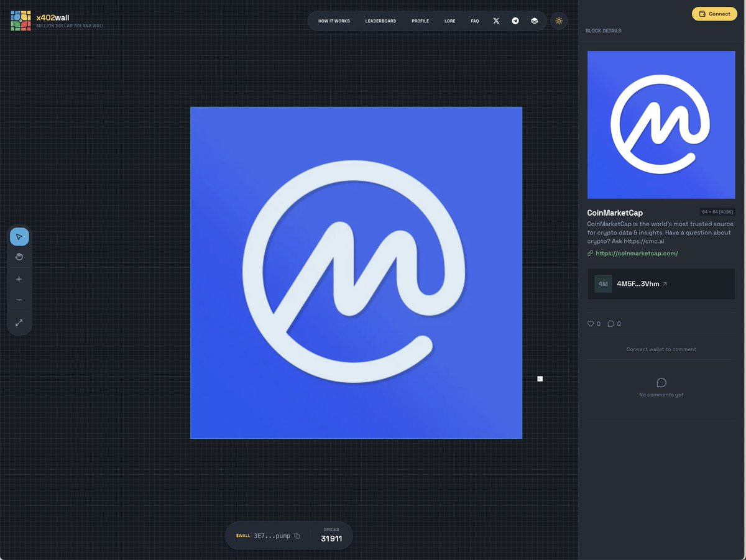Select the large CoinMarketCap block on canvas
The image size is (746, 560).
point(356,273)
